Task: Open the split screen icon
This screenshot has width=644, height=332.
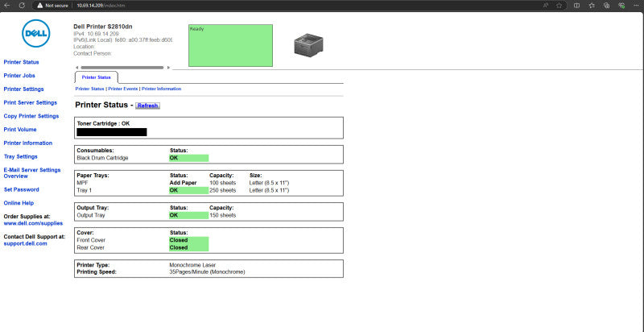Action: (x=576, y=6)
